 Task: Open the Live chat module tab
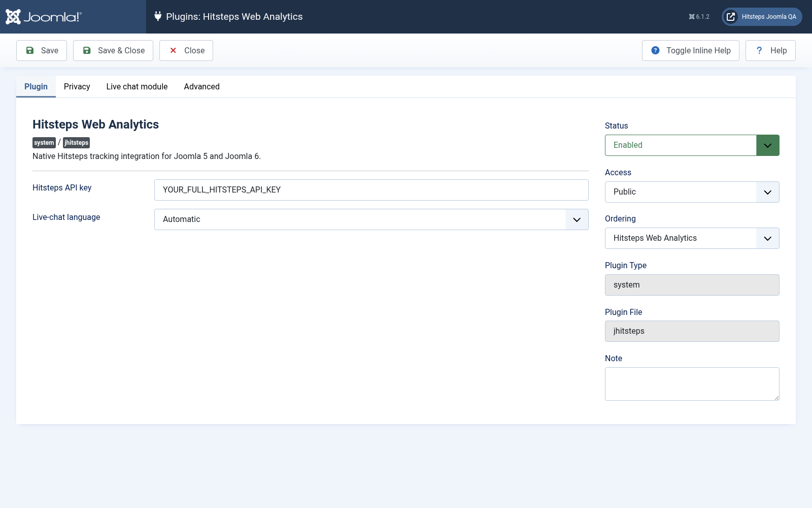[137, 87]
